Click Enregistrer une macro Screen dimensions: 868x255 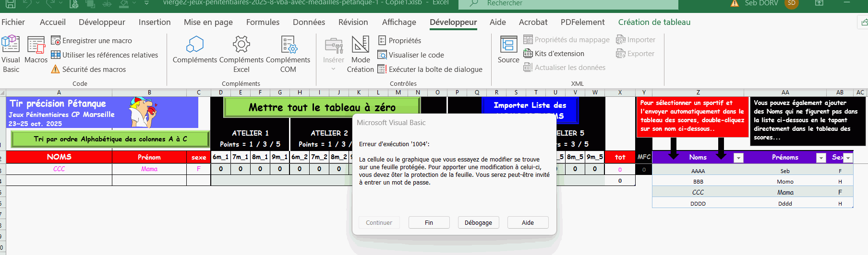pyautogui.click(x=91, y=41)
